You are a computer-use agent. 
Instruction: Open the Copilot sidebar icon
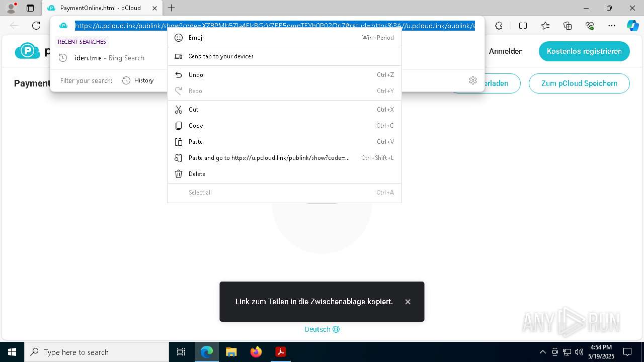[x=632, y=26]
